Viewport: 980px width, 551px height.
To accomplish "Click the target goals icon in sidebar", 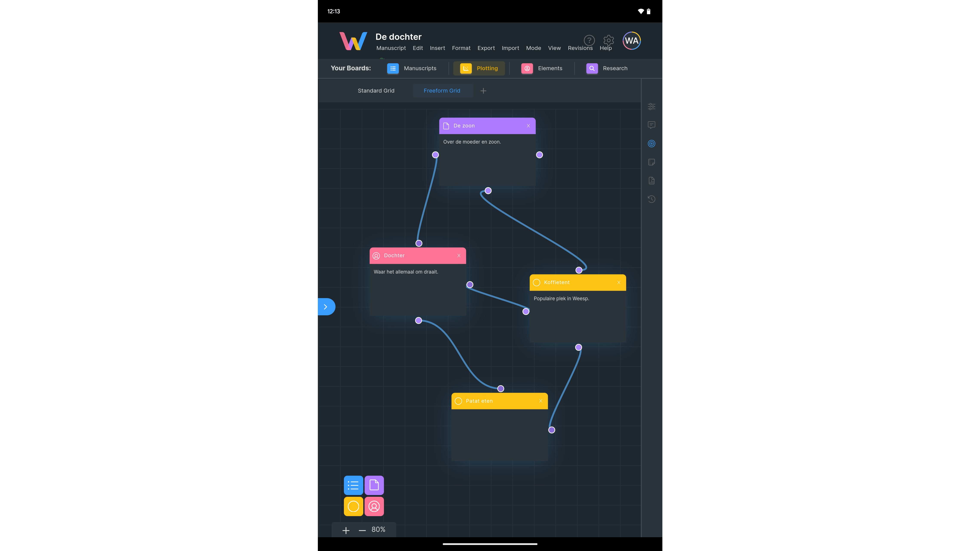I will 651,143.
